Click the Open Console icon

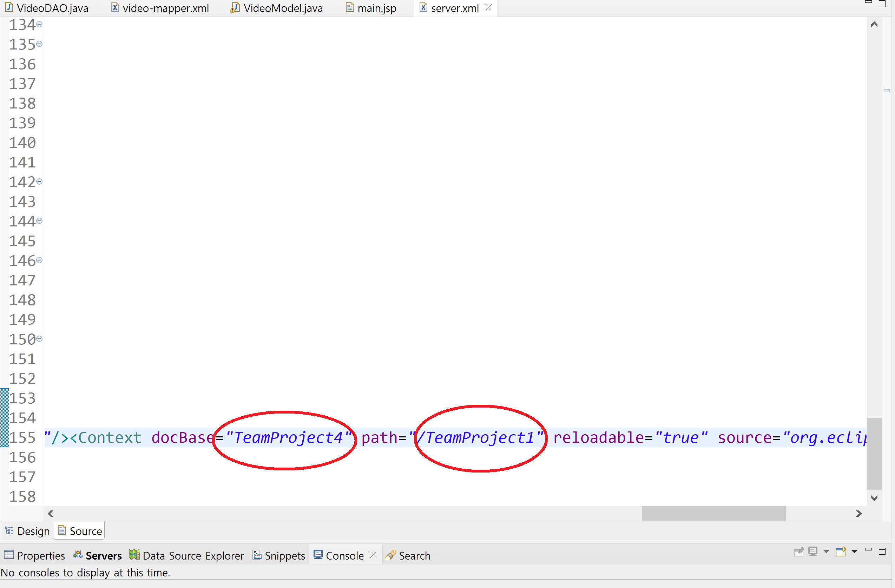[841, 551]
